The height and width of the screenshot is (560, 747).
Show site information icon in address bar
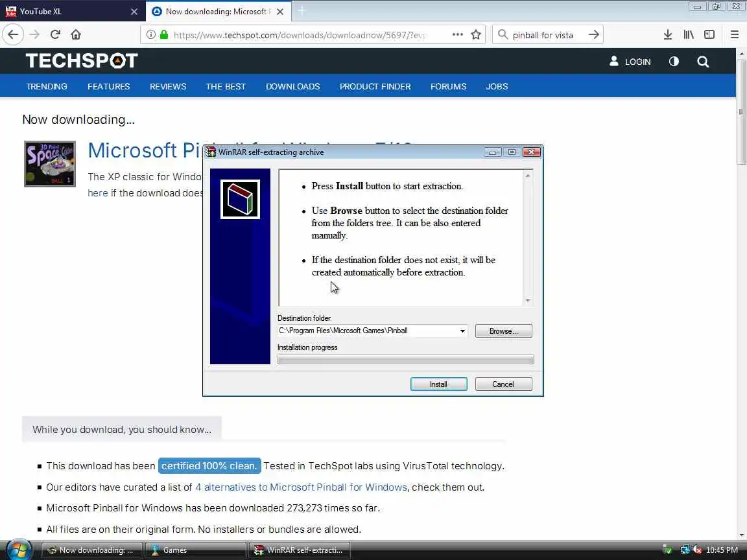[150, 34]
